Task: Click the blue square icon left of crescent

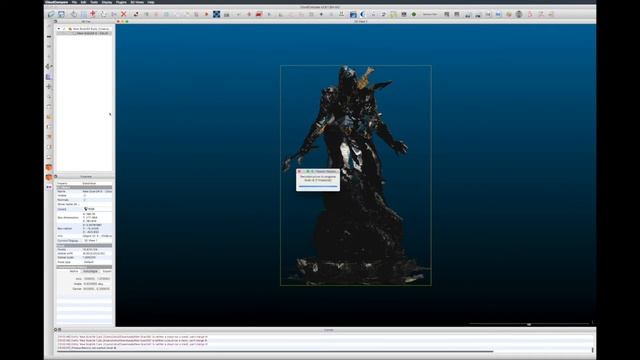Action: pyautogui.click(x=353, y=14)
